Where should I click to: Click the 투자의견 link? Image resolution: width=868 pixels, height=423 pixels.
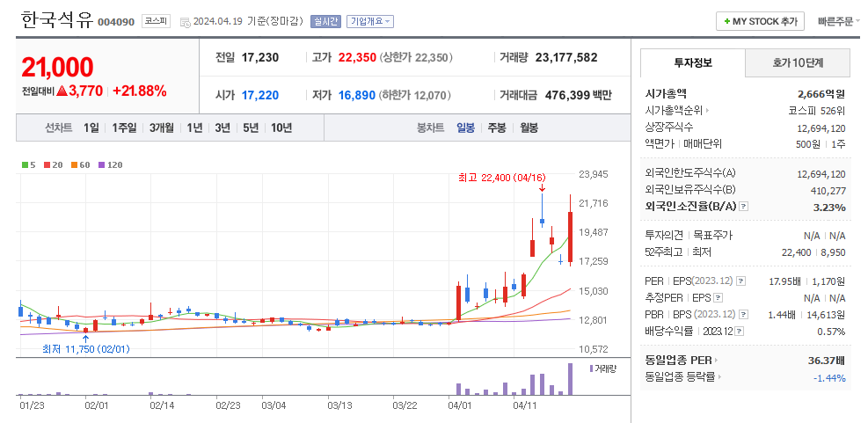tap(664, 236)
